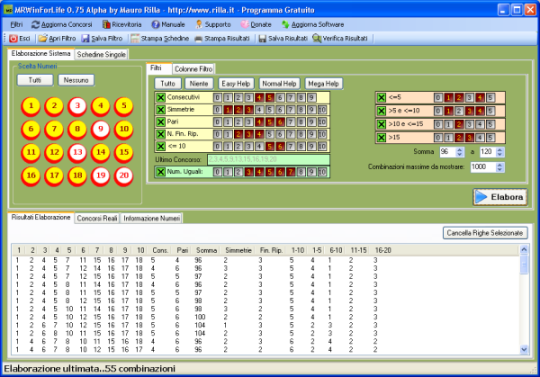Toggle the >15 range filter checkbox

coord(381,138)
